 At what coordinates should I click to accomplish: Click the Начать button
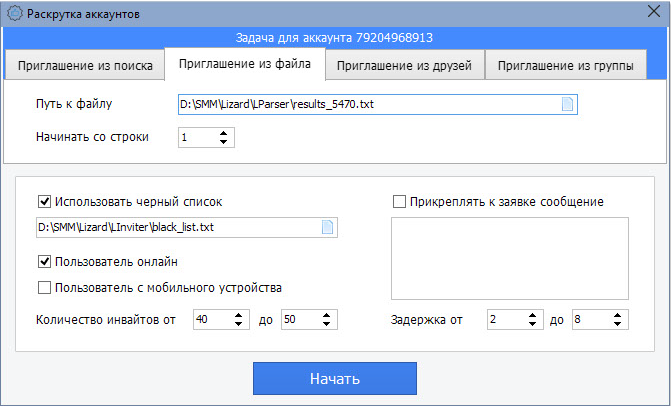click(335, 379)
